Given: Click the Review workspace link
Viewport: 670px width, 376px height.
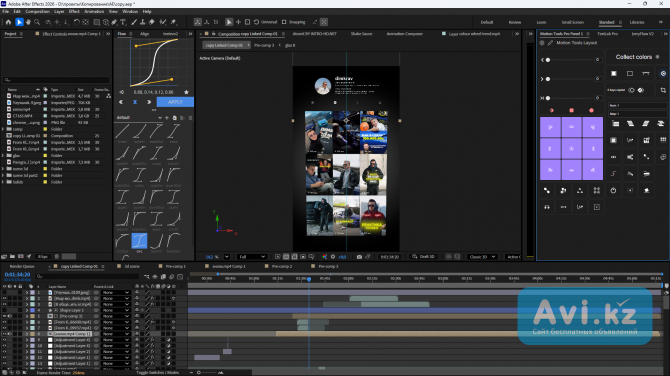Looking at the screenshot, I should [515, 22].
